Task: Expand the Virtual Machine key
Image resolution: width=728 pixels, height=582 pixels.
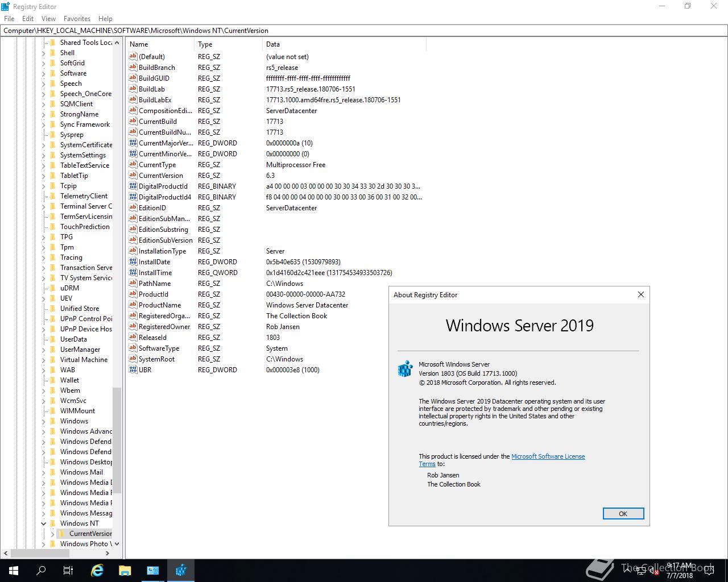Action: tap(44, 360)
